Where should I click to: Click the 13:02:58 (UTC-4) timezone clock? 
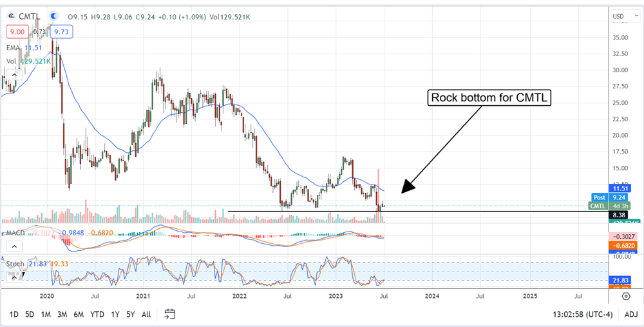[583, 315]
